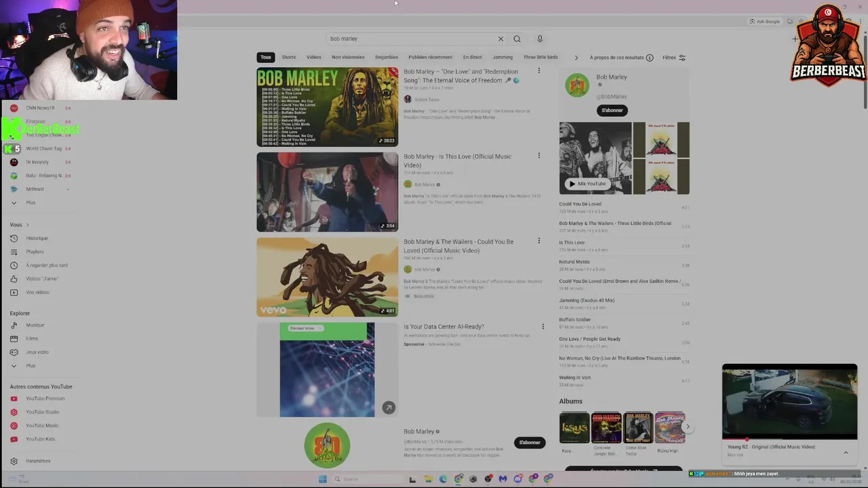Open File Explorer from taskbar
Image resolution: width=868 pixels, height=488 pixels.
(428, 479)
